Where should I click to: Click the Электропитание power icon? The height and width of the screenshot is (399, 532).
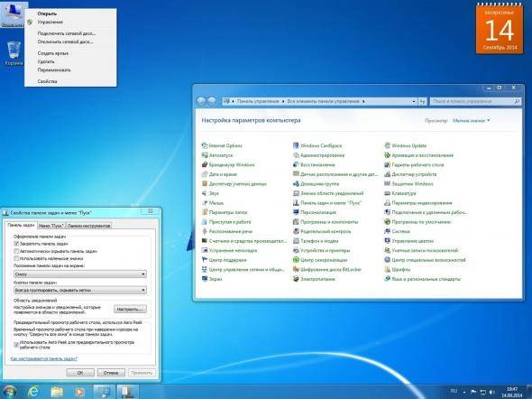pos(296,279)
